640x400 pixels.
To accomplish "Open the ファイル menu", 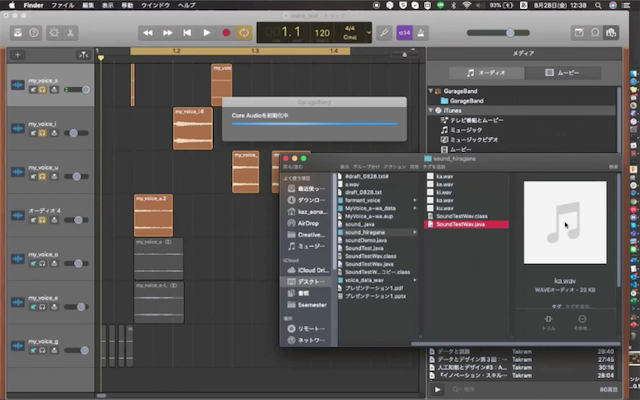I will tap(62, 5).
